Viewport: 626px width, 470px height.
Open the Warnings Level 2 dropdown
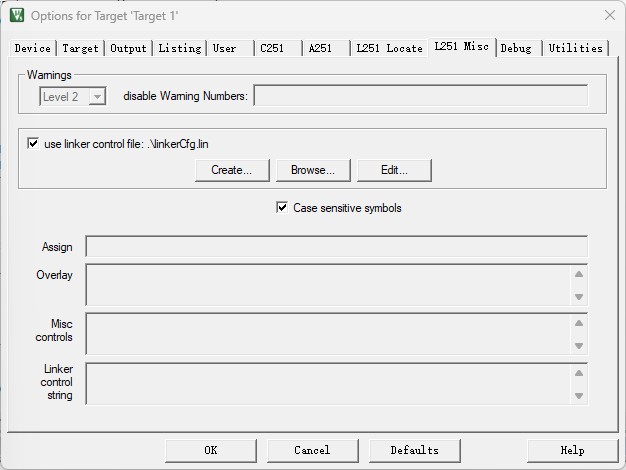coord(73,97)
